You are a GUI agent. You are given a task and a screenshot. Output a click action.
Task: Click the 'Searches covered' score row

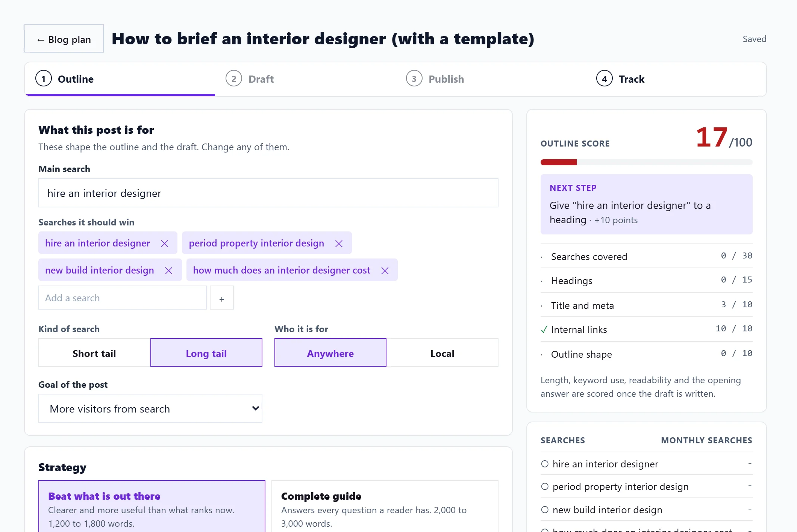(647, 256)
